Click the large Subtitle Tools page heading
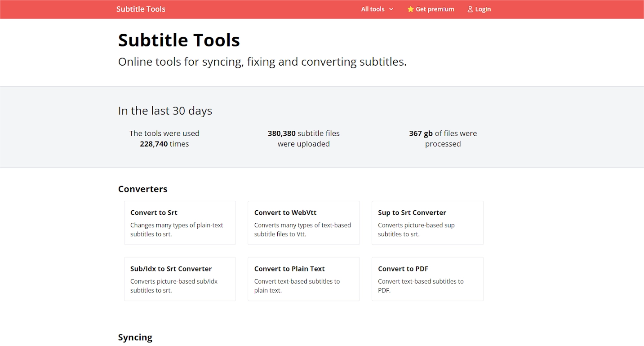The width and height of the screenshot is (644, 346). click(179, 40)
